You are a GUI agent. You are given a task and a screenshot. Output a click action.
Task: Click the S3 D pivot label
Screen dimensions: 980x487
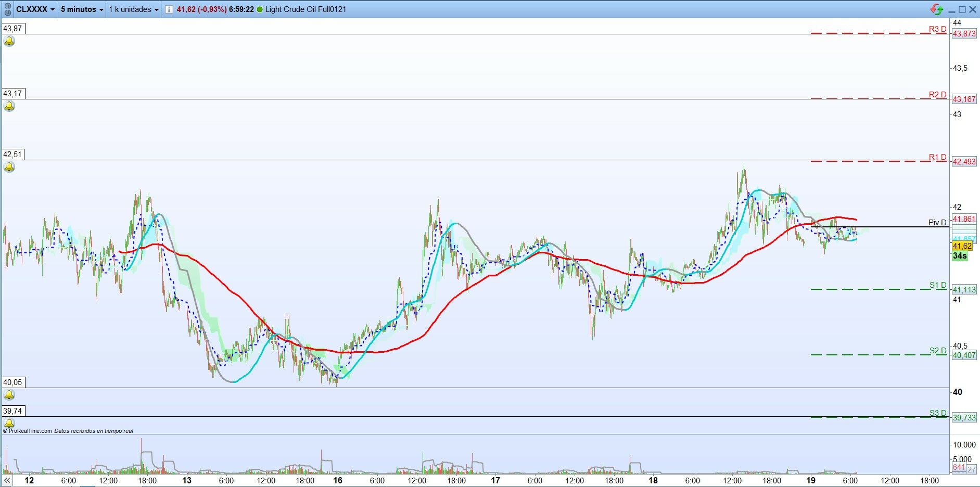(938, 413)
